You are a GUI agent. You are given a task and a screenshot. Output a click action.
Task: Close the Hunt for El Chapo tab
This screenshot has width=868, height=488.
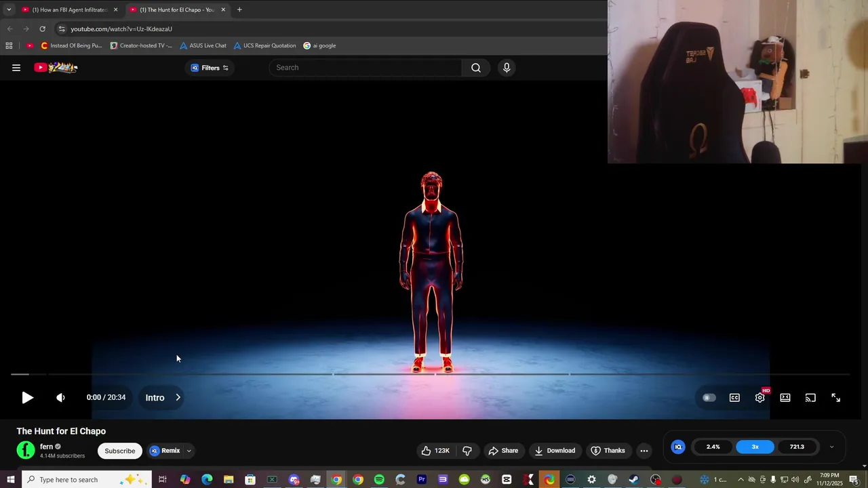(223, 9)
